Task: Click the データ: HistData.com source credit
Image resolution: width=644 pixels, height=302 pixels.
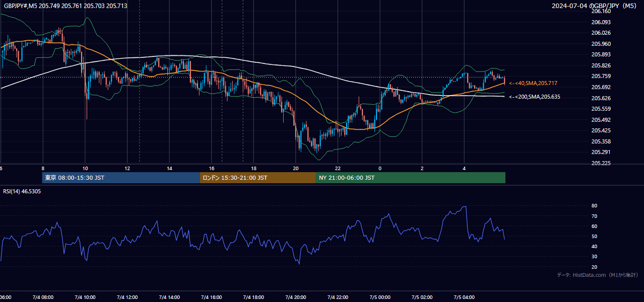Action: [x=598, y=275]
